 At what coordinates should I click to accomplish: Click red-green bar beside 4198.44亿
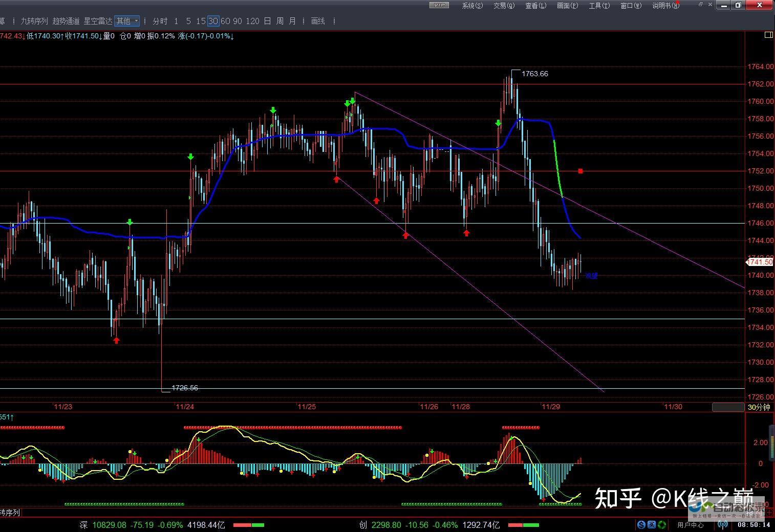click(249, 525)
